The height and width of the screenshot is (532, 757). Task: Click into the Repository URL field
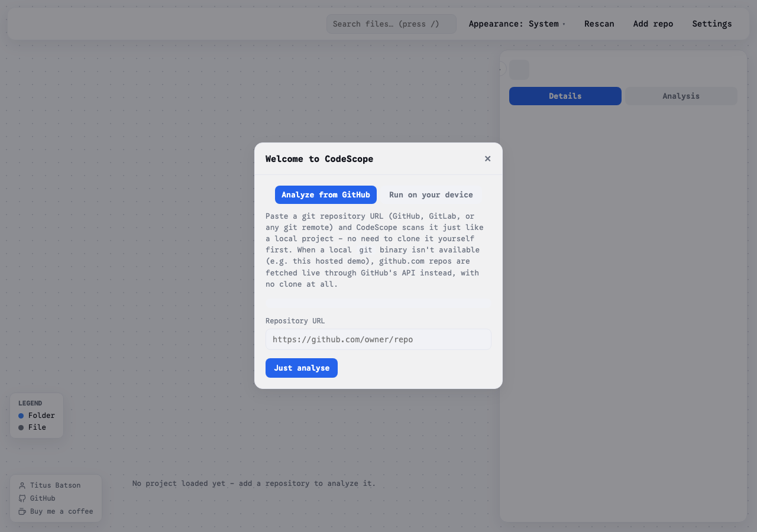point(378,339)
